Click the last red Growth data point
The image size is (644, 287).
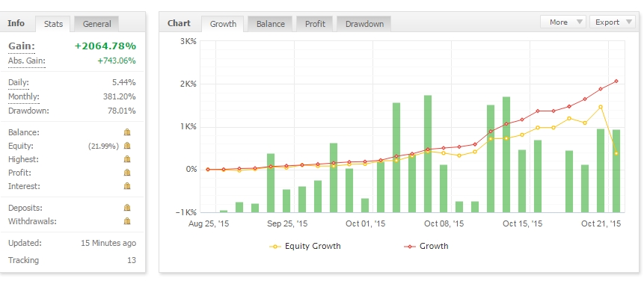616,81
